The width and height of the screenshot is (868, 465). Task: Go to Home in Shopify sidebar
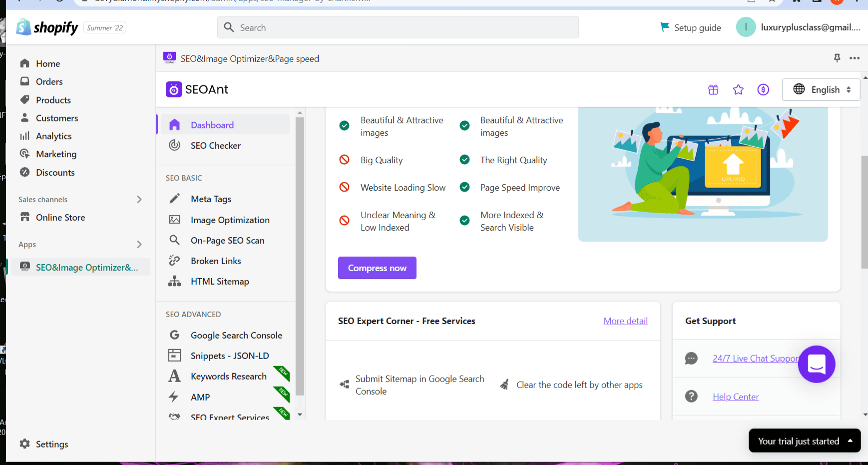click(48, 63)
